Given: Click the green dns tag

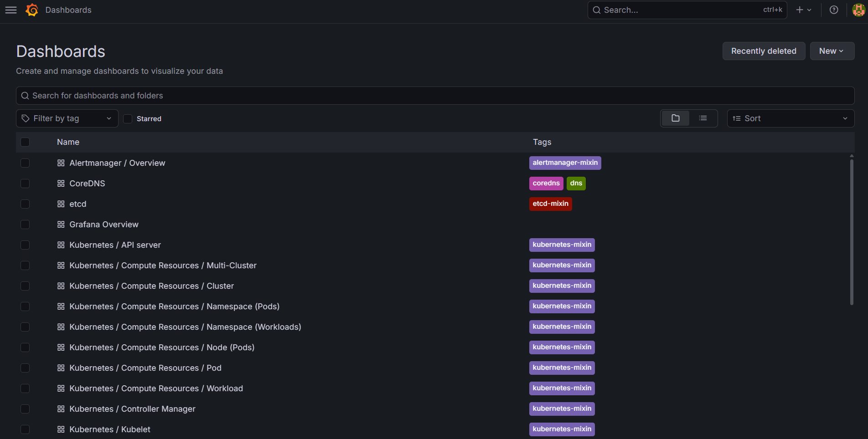Looking at the screenshot, I should [576, 184].
